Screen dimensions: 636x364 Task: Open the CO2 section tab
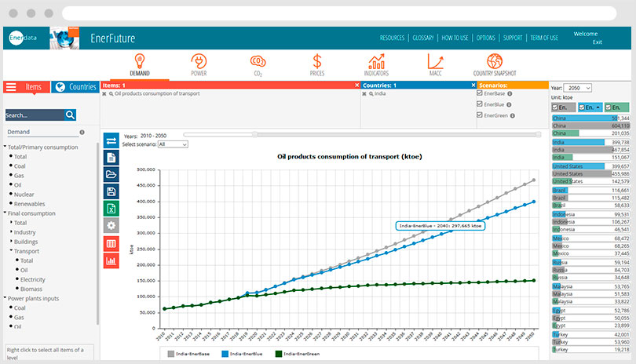[x=257, y=64]
